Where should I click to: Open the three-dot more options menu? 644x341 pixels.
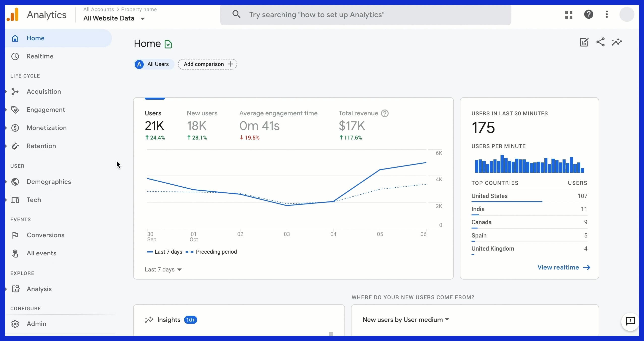[x=607, y=14]
